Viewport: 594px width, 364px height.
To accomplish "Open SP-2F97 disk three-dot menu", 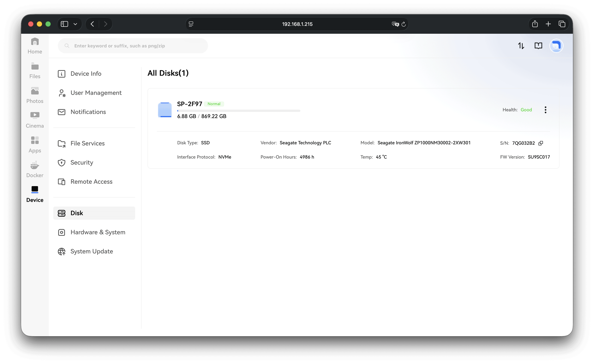I will pos(545,110).
